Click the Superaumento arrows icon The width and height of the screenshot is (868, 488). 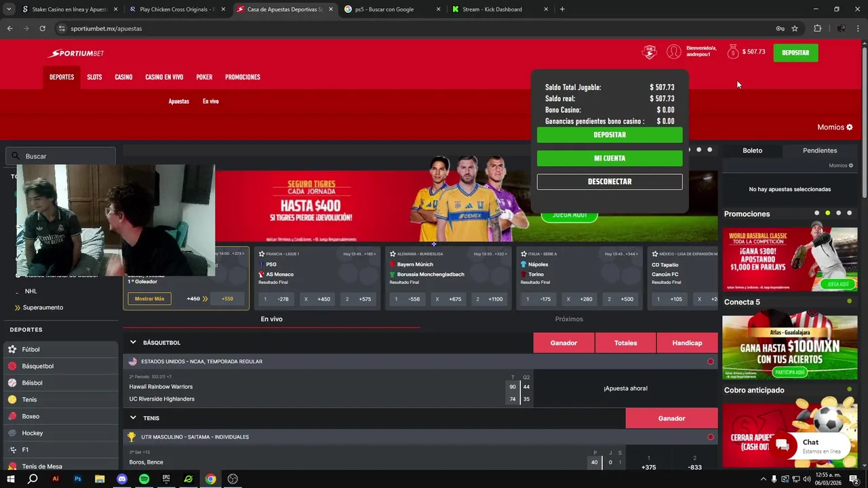point(18,308)
